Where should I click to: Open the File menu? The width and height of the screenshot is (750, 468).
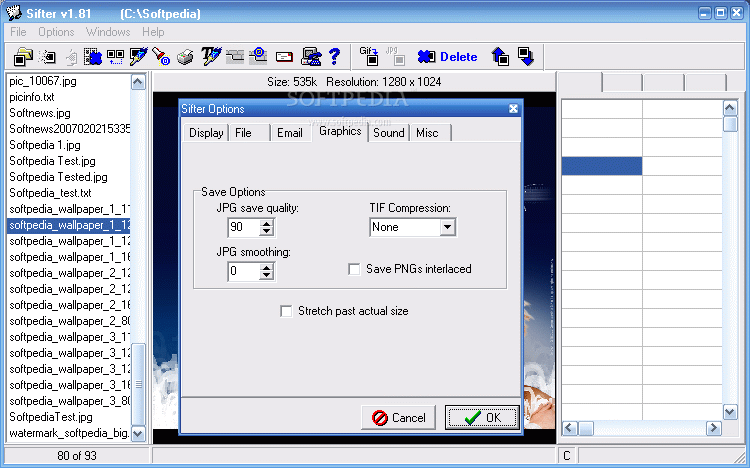tap(18, 32)
